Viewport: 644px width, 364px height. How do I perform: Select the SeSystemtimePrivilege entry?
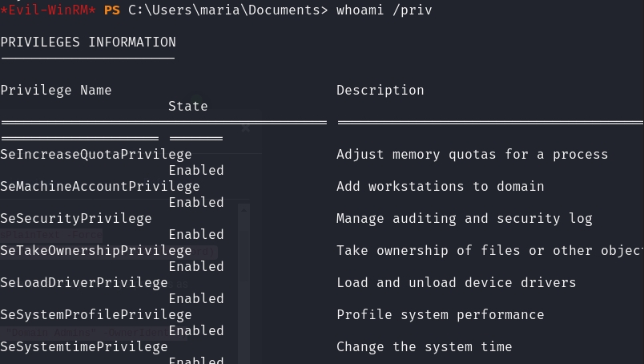(x=84, y=347)
